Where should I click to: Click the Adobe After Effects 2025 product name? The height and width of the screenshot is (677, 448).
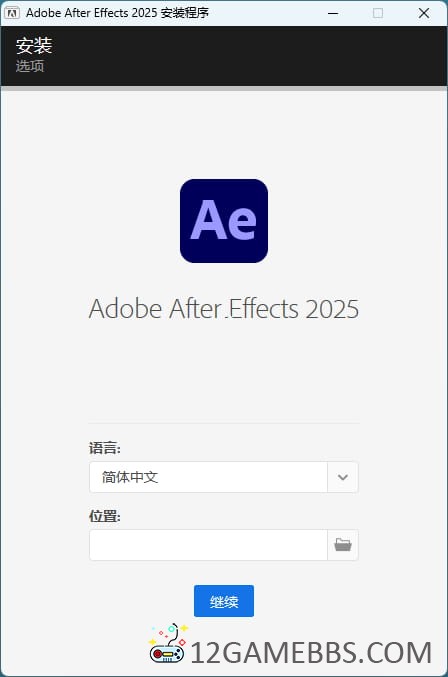(224, 309)
